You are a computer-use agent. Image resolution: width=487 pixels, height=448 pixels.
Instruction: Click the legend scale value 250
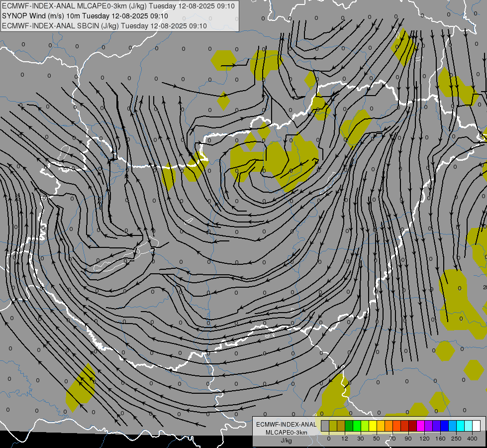pyautogui.click(x=456, y=439)
